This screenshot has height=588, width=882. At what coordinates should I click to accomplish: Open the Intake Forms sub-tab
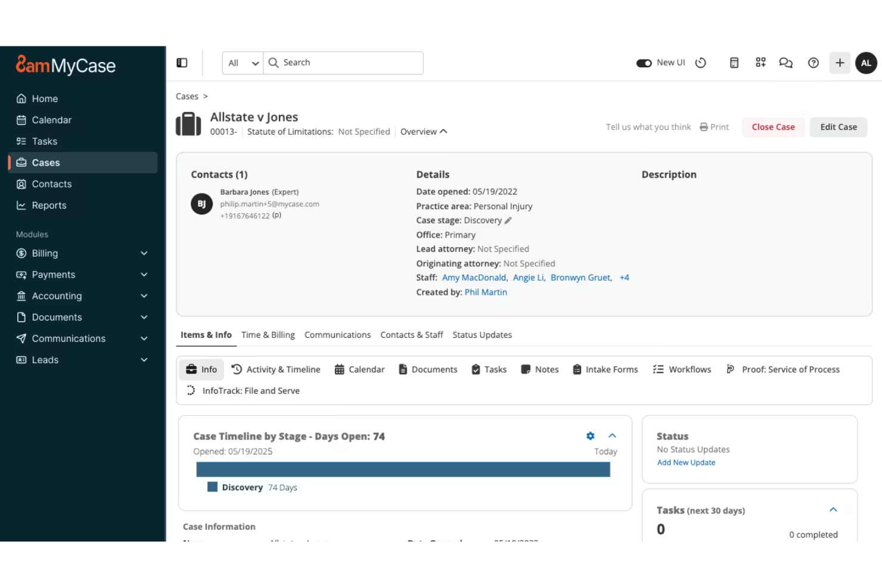(605, 369)
